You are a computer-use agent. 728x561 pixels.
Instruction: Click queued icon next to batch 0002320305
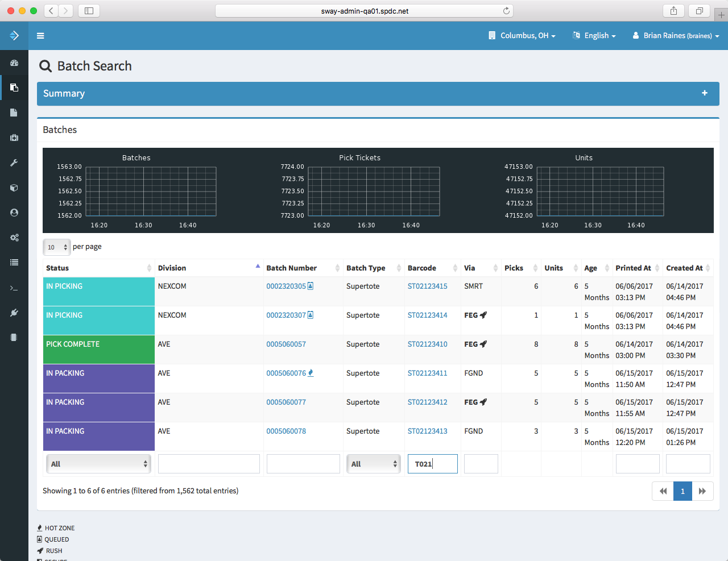click(311, 286)
